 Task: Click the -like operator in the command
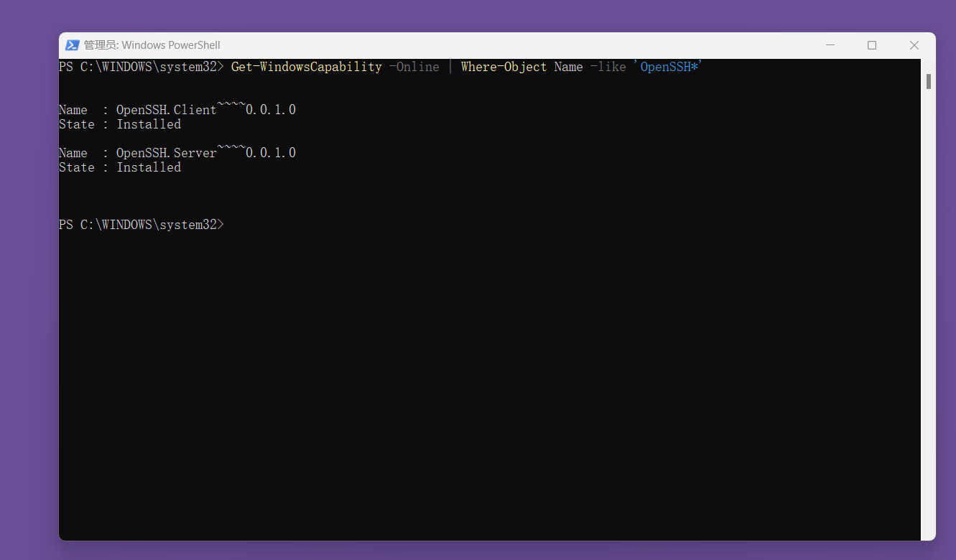(608, 67)
